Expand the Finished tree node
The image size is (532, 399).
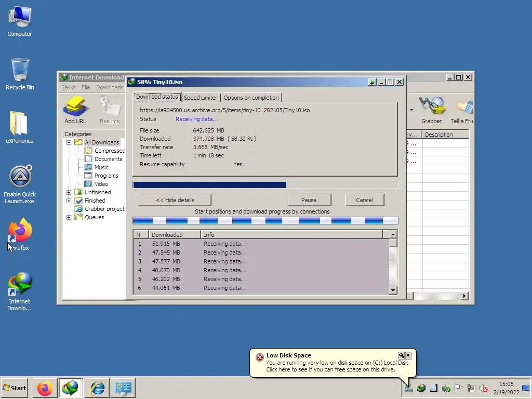pyautogui.click(x=69, y=201)
